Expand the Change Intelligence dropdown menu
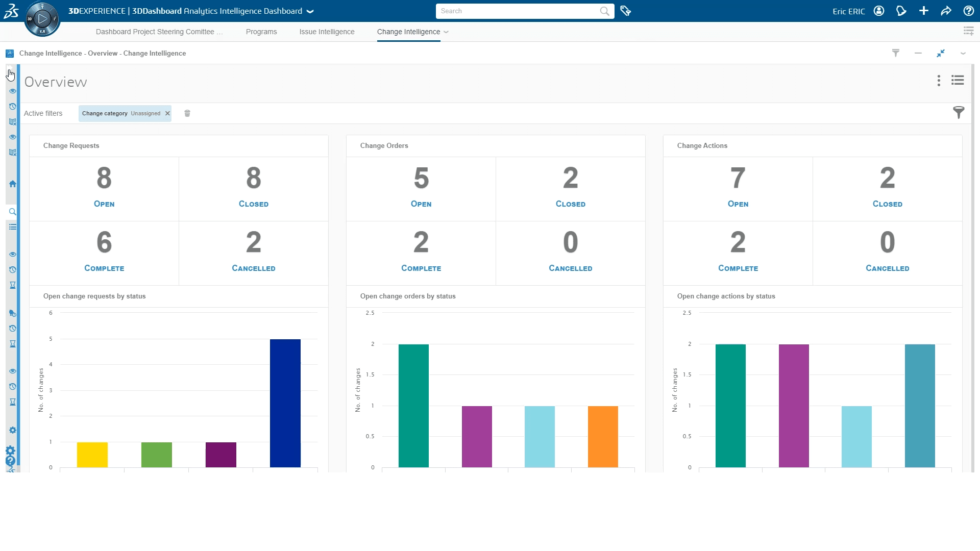 445,32
